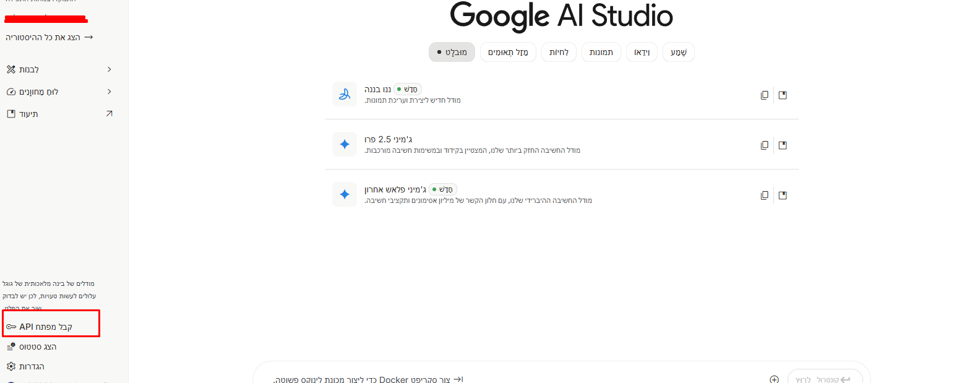
Task: Click the sparkle icon for 'ג'מיני 2.5 פרו'
Action: 345,144
